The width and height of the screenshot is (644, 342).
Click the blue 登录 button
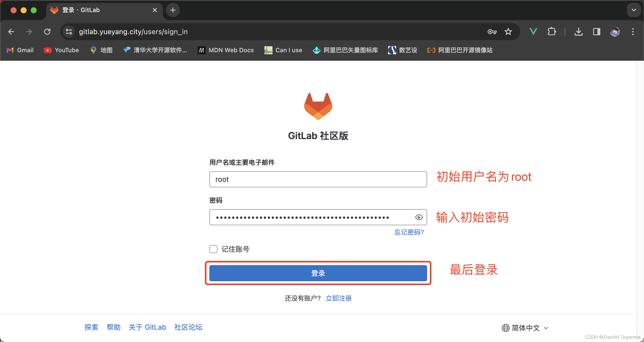pyautogui.click(x=318, y=273)
